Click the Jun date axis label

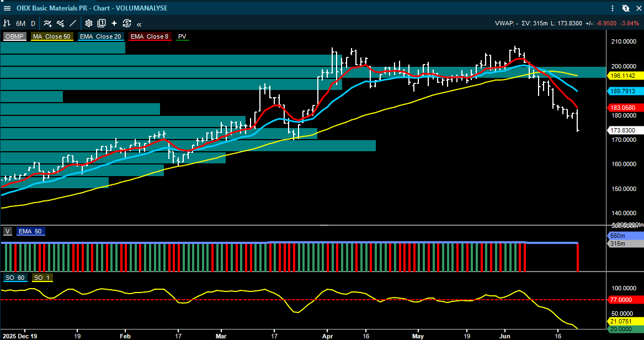point(506,335)
